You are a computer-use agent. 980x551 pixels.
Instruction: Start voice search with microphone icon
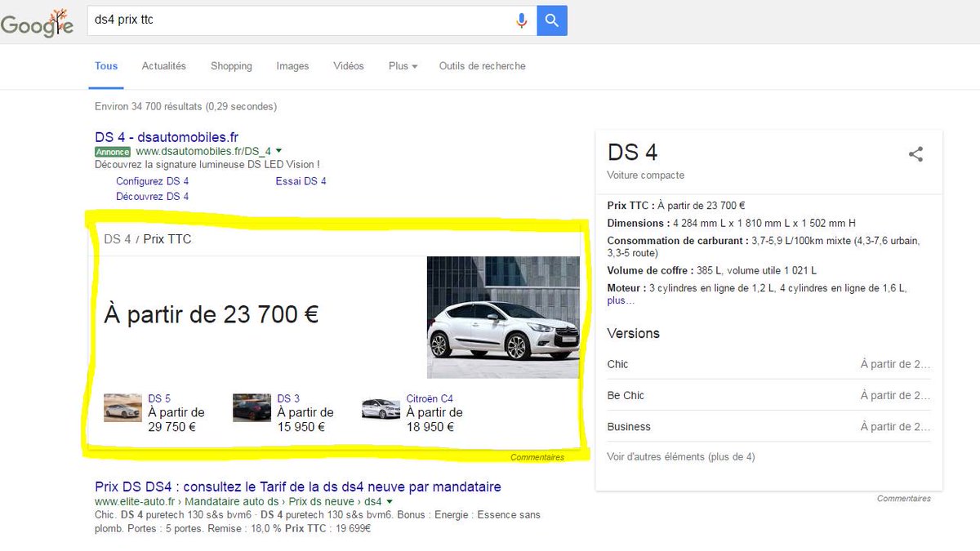point(522,20)
